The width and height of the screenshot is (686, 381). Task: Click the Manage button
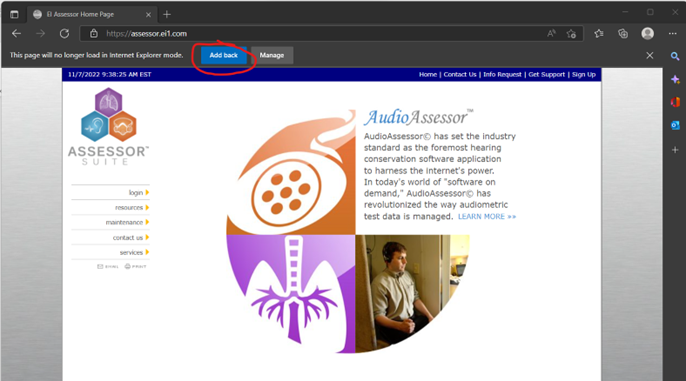click(x=272, y=55)
